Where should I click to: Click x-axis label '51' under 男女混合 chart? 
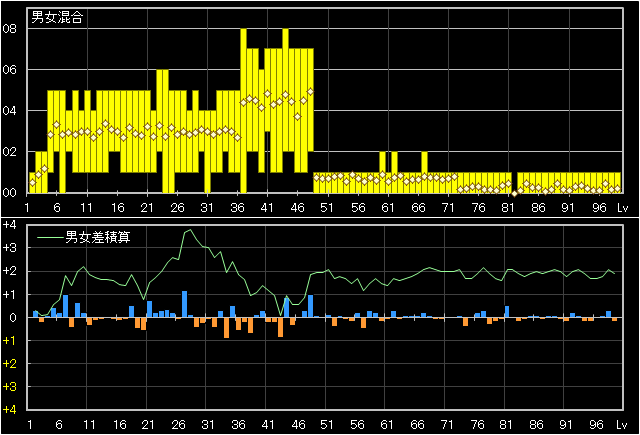coord(327,208)
